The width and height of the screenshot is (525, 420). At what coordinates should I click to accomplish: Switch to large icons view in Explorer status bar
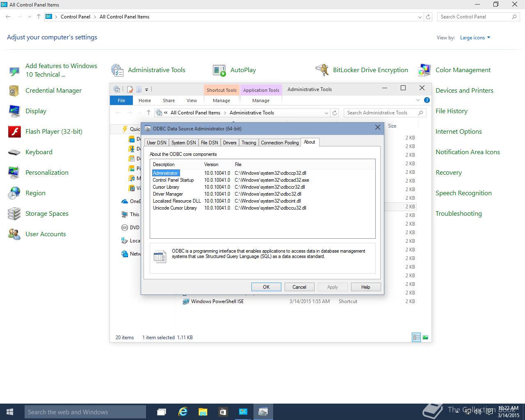click(x=425, y=338)
